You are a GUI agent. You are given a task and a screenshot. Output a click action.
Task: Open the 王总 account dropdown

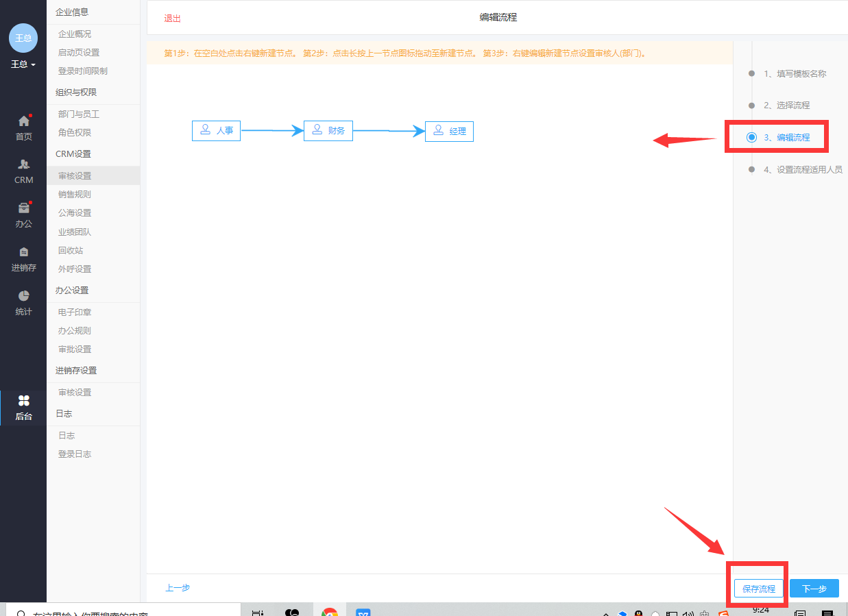(23, 64)
